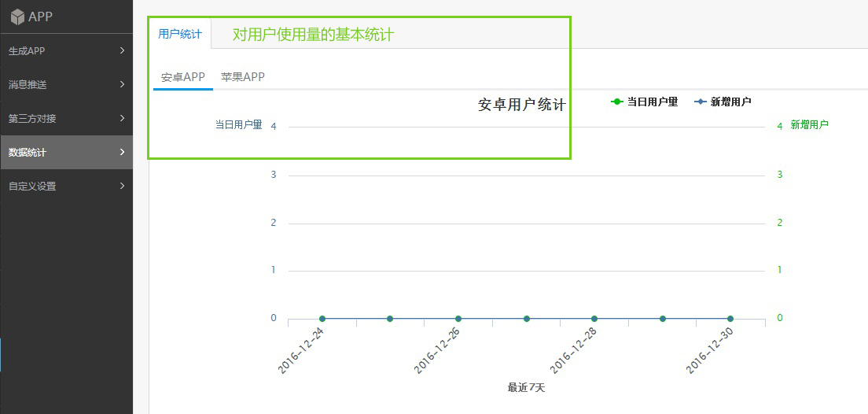Expand the 第三方对接 chevron arrow
Viewport: 868px width, 414px height.
(122, 118)
